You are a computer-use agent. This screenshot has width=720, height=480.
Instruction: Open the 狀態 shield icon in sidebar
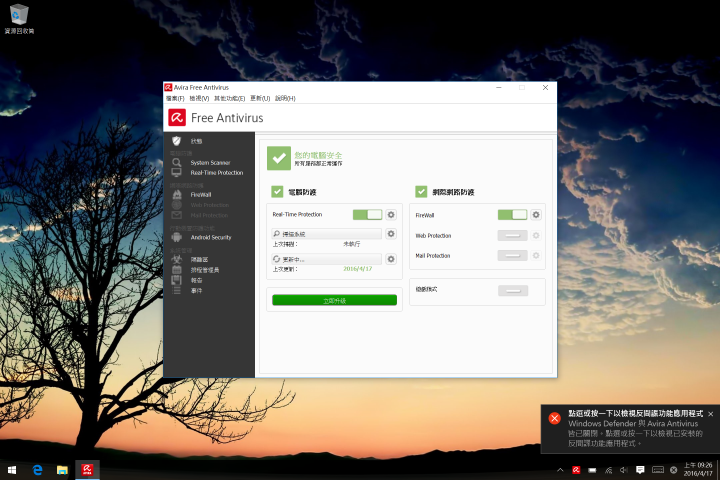pos(176,141)
